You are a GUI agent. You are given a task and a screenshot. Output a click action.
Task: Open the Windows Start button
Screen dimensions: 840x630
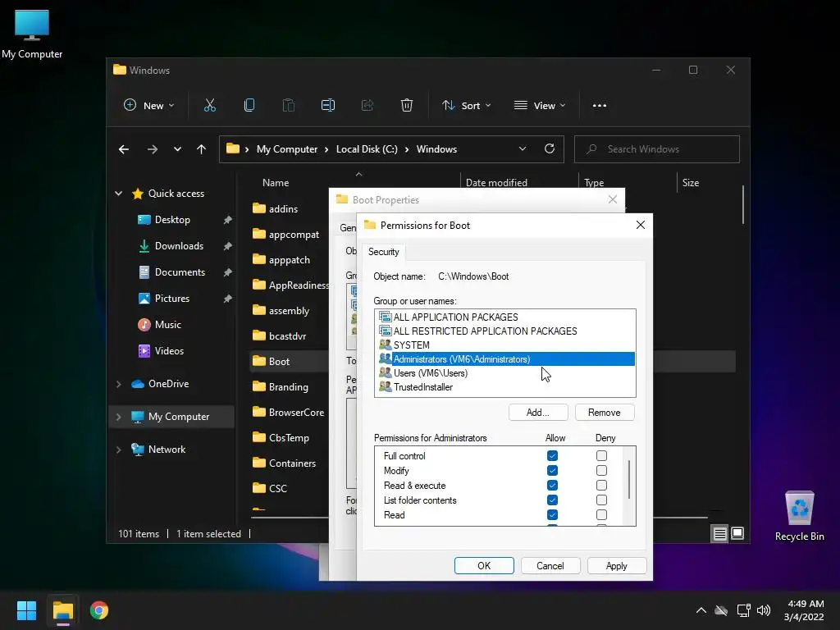point(26,610)
